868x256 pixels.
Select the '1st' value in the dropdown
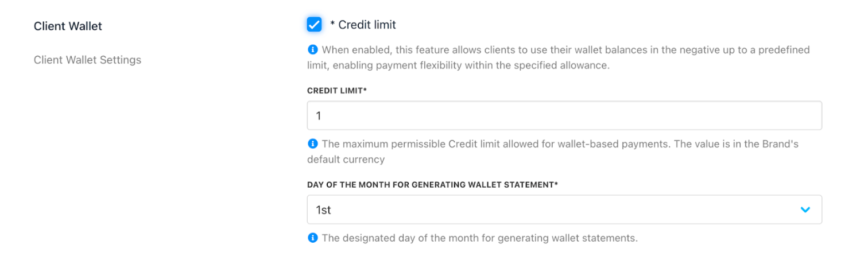coord(323,210)
